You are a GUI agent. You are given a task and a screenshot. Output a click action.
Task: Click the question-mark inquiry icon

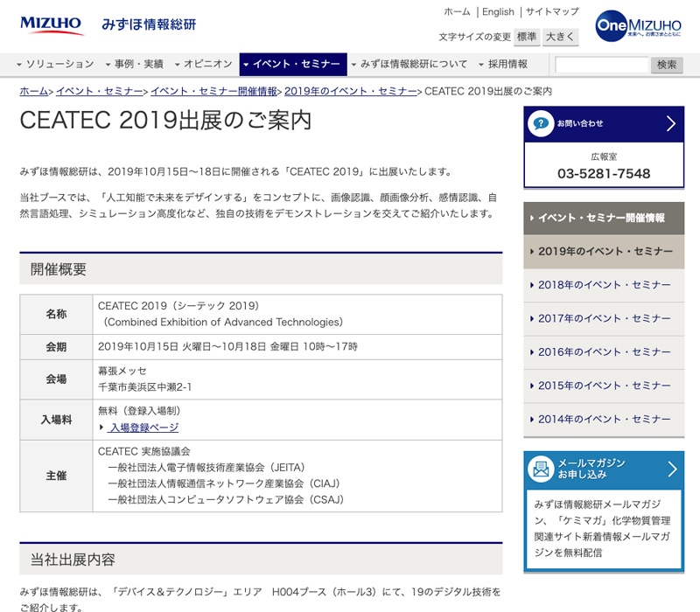coord(541,123)
